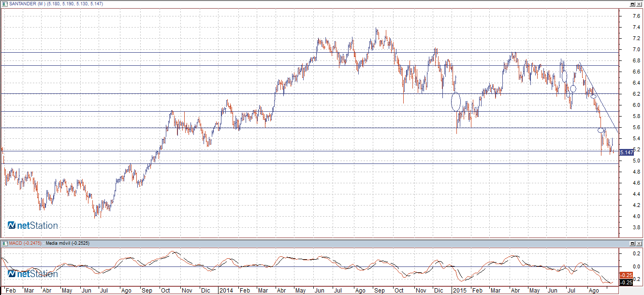Viewport: 644px width, 295px height.
Task: Click the netStation logo in MACD panel
Action: 32,274
